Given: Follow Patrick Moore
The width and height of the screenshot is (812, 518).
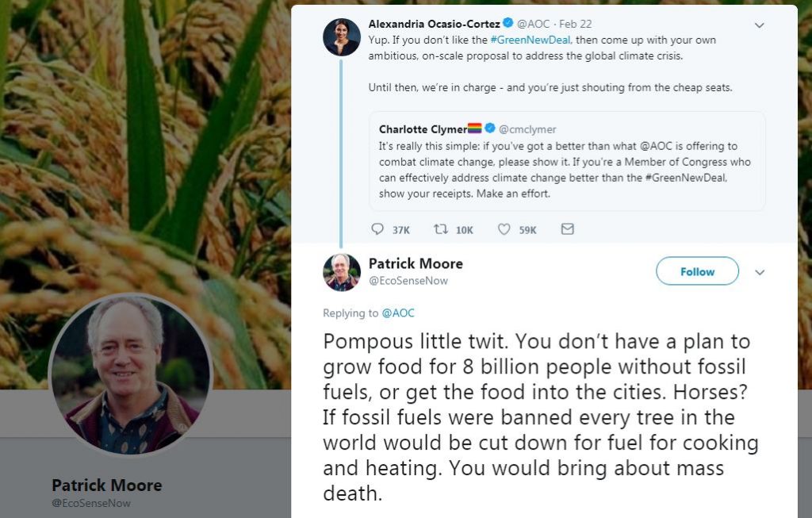Looking at the screenshot, I should pyautogui.click(x=697, y=271).
